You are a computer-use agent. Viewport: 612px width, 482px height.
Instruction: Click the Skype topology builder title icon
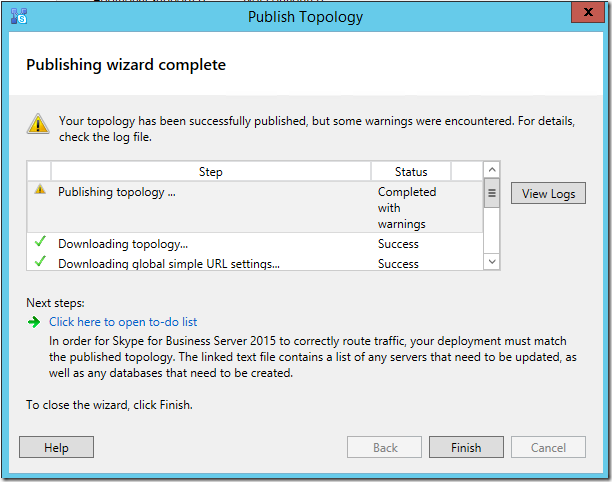(x=19, y=16)
